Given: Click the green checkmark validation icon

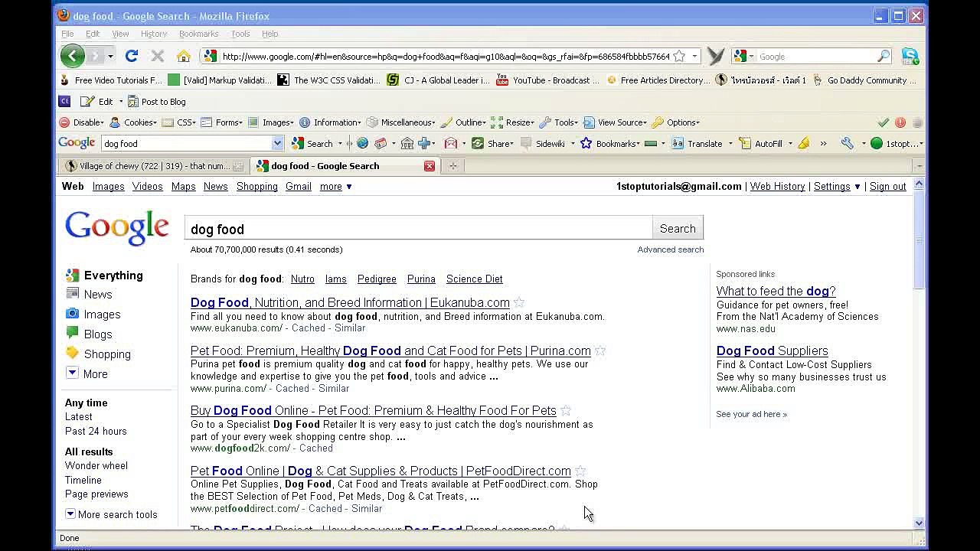Looking at the screenshot, I should (x=883, y=122).
